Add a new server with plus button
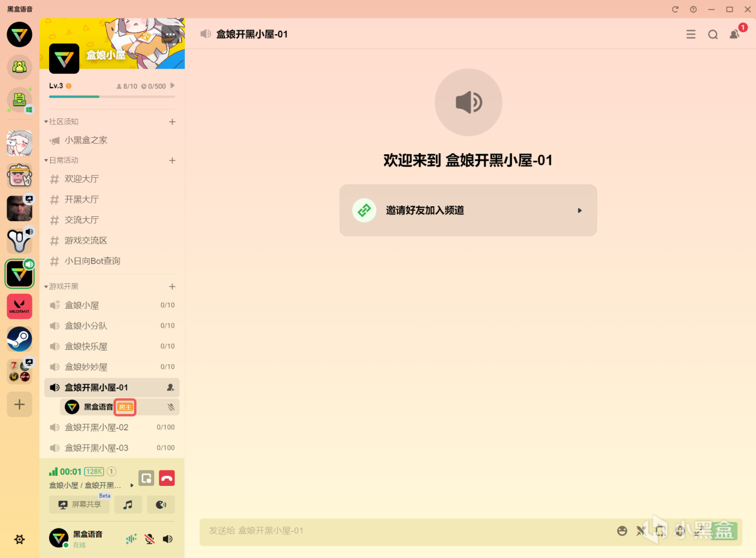This screenshot has width=756, height=558. tap(19, 404)
